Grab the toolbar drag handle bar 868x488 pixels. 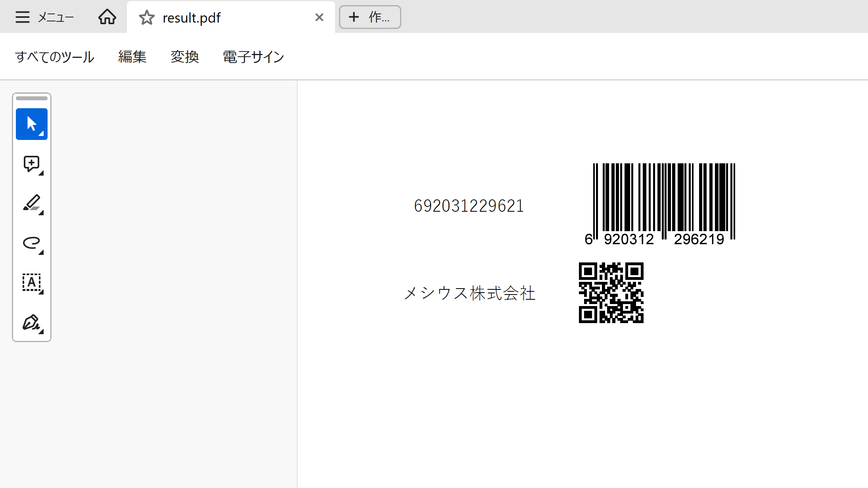(32, 98)
